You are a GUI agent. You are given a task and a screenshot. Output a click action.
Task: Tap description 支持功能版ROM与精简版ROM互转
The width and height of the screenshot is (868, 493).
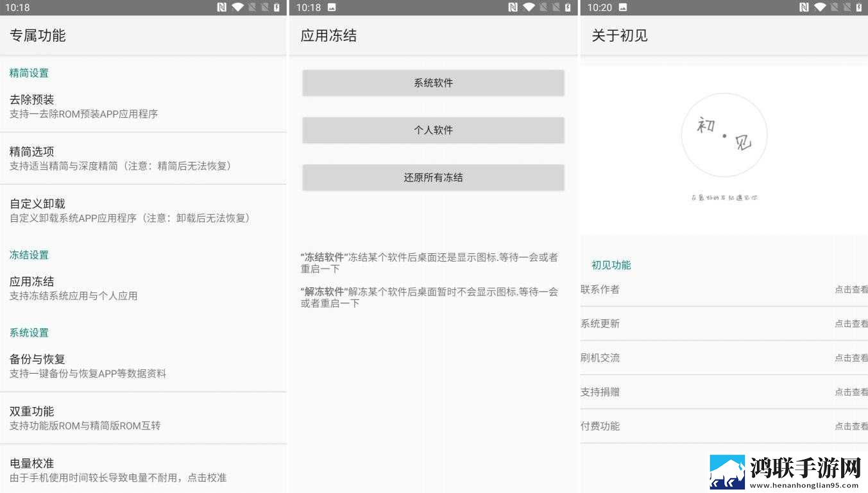pyautogui.click(x=85, y=425)
